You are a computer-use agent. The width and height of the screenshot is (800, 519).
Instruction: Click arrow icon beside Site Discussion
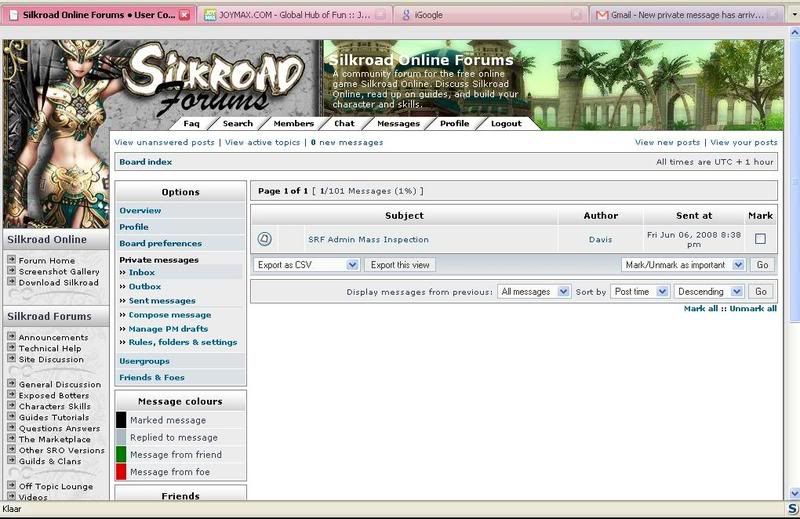11,358
